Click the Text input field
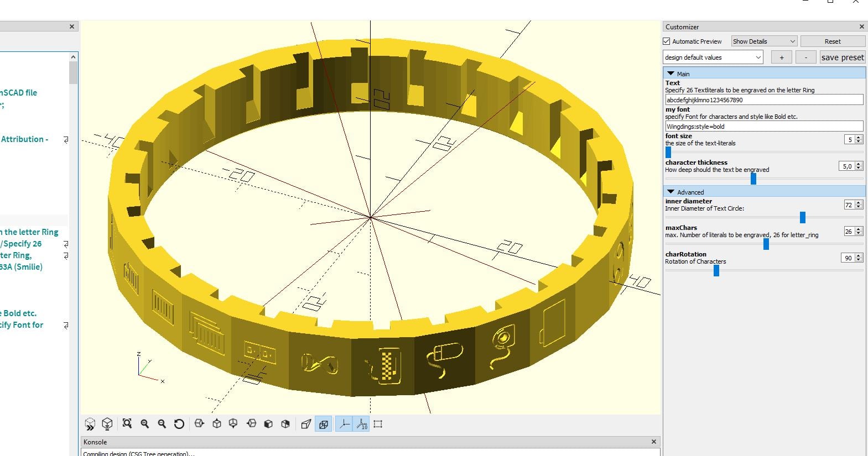This screenshot has height=456, width=868. pos(764,99)
